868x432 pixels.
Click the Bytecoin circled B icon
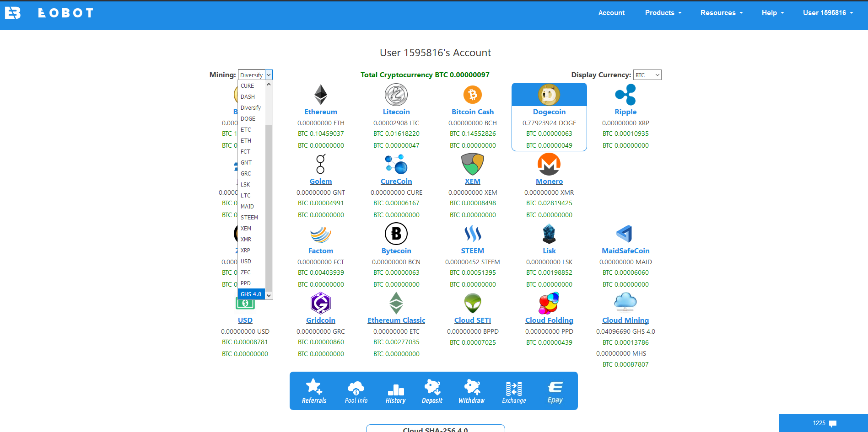tap(396, 234)
